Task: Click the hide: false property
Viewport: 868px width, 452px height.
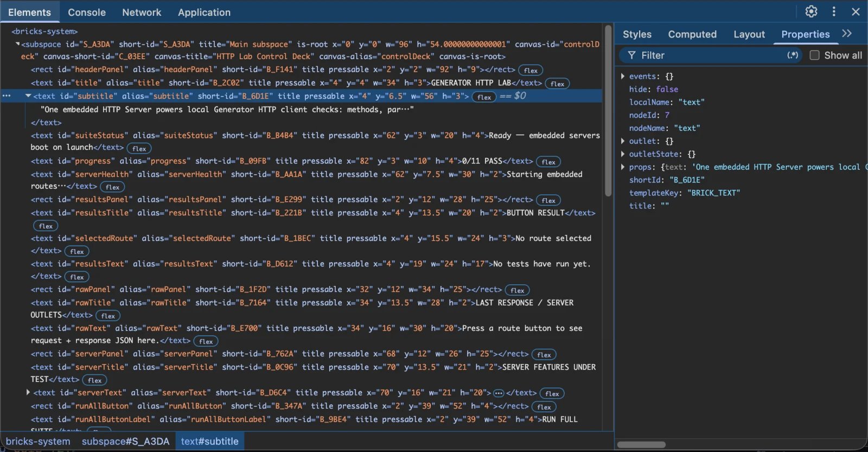Action: 653,89
